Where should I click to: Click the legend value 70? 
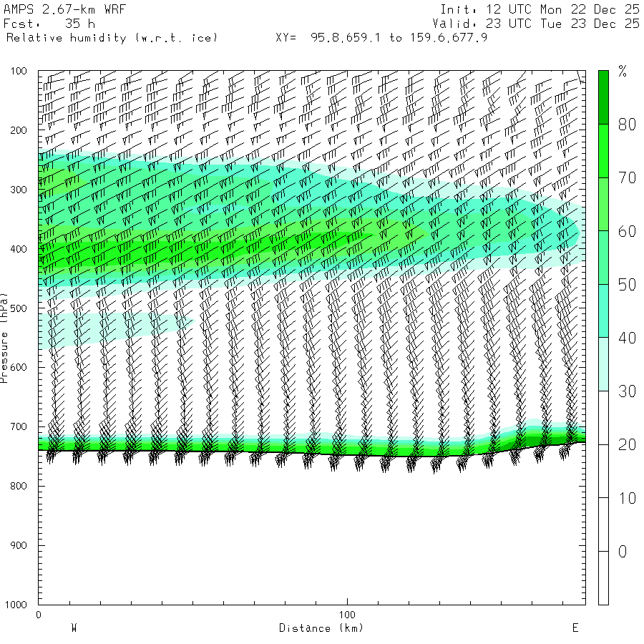pos(627,178)
